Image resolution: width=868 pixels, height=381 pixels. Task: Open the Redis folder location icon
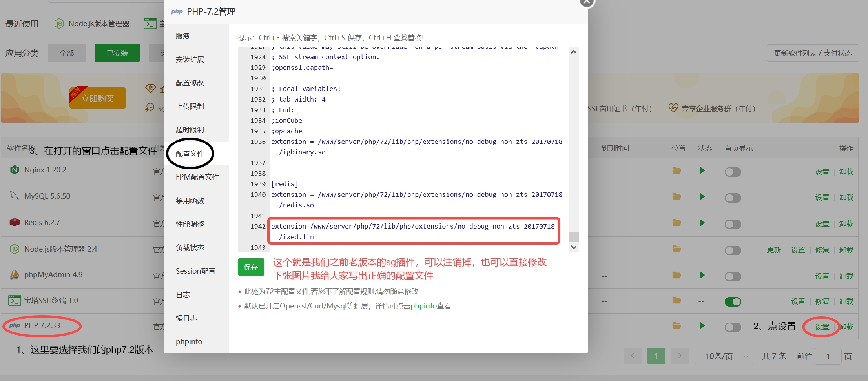pyautogui.click(x=677, y=223)
